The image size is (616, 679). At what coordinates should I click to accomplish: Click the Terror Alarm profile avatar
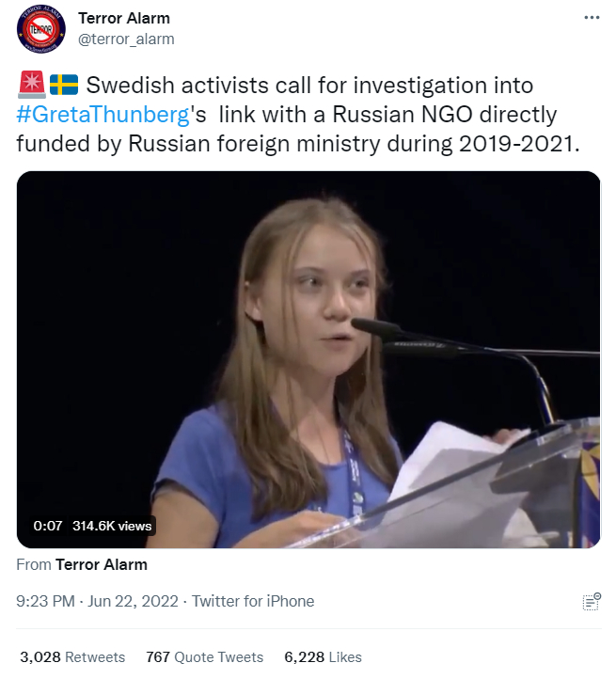point(40,30)
